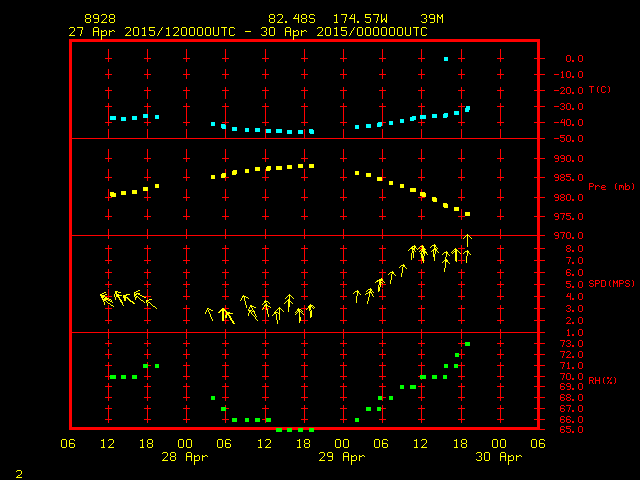640x480 pixels.
Task: Click the '69.0' humidity tick label
Action: point(571,387)
